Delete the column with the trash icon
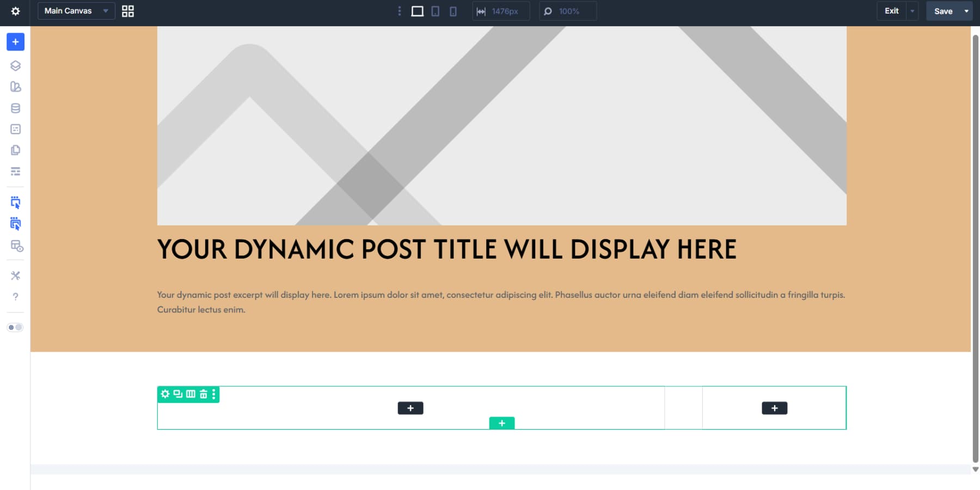980x490 pixels. tap(202, 395)
